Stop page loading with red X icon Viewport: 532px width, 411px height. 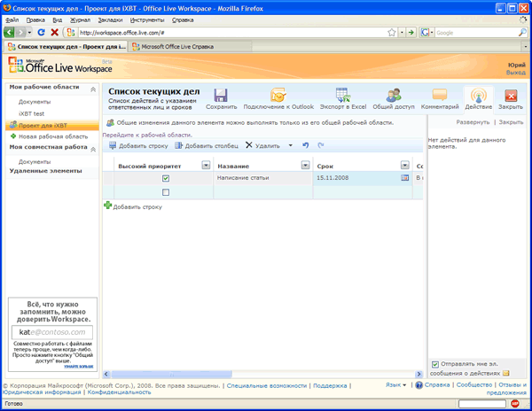(x=54, y=33)
